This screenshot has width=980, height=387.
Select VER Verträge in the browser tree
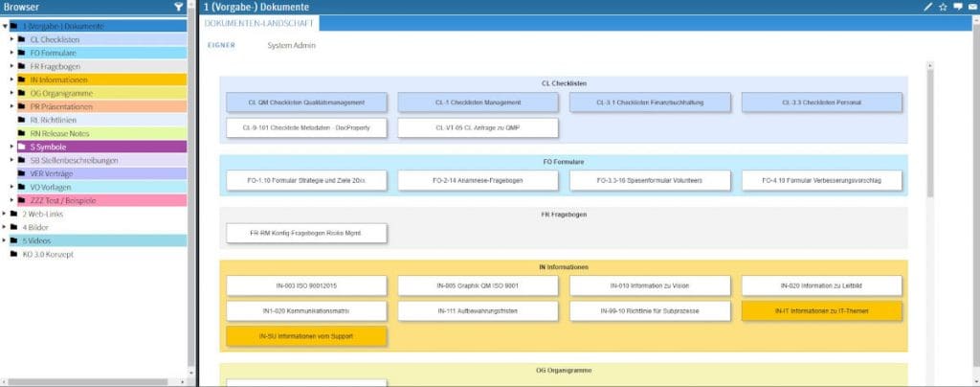coord(51,173)
